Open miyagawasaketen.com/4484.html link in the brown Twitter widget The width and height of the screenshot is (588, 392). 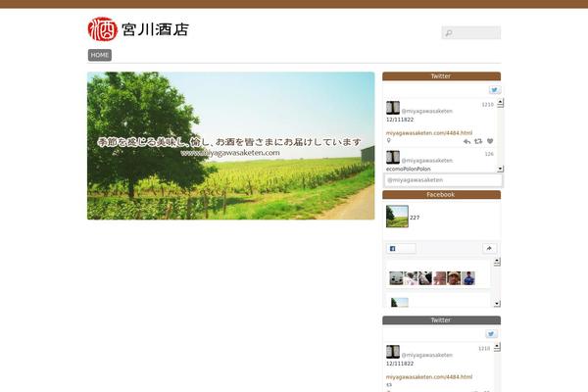pyautogui.click(x=429, y=133)
